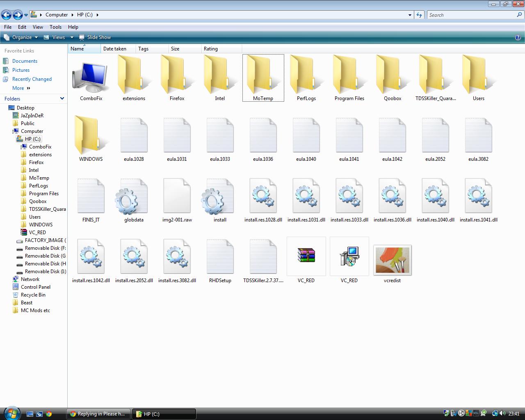Open the Windows Start orb

[11, 413]
